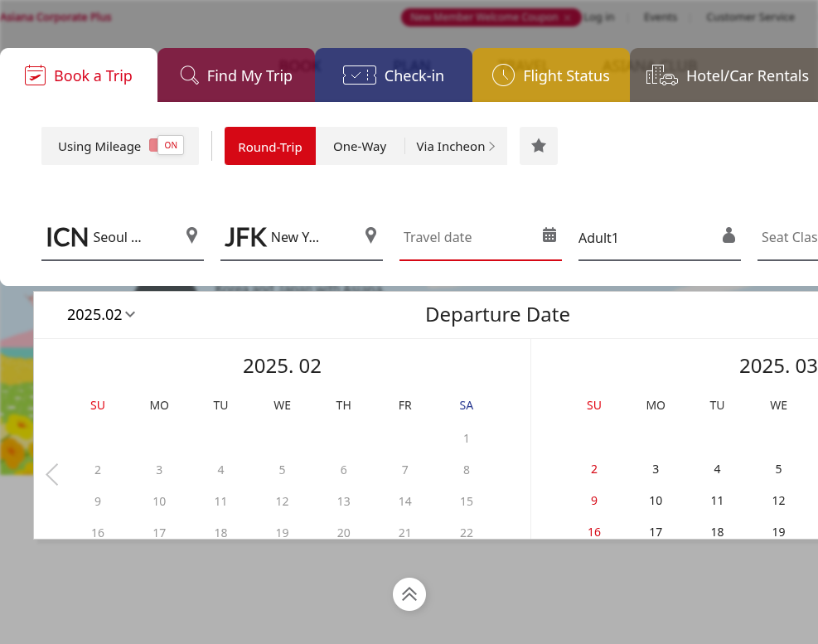Select March 17 in 2025.03 calendar
Screen dimensions: 818x644
tap(656, 532)
